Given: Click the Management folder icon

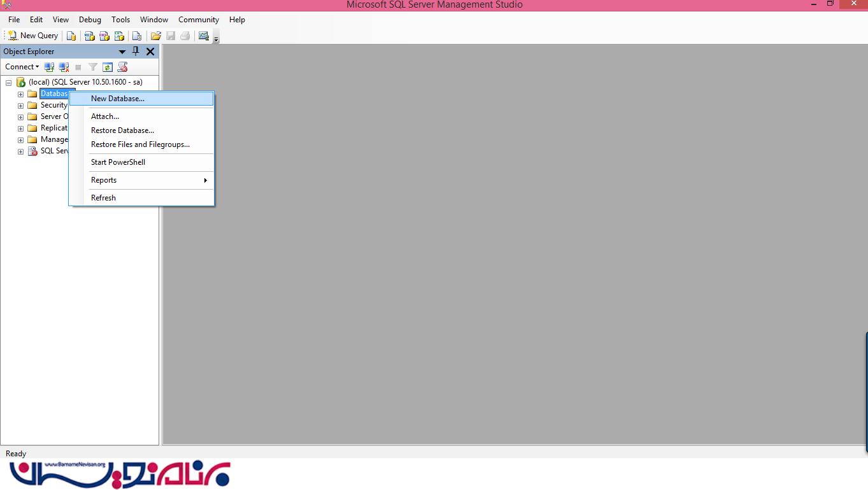Looking at the screenshot, I should pos(32,139).
